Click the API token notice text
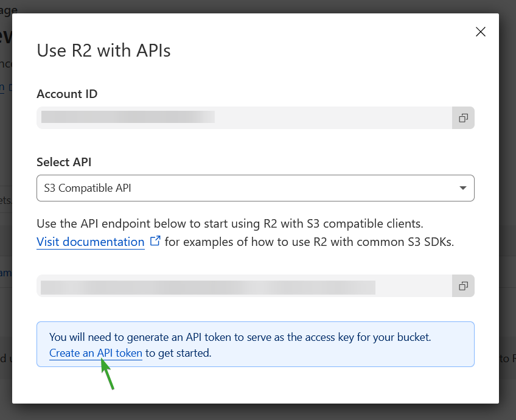 [240, 337]
